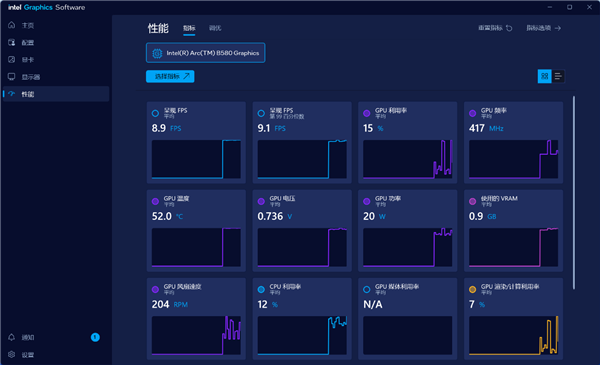The height and width of the screenshot is (365, 600).
Task: Expand metric options with the arrow
Action: click(558, 28)
